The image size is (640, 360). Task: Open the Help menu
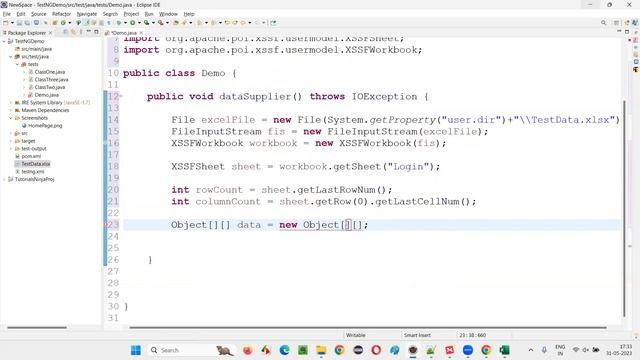189,14
